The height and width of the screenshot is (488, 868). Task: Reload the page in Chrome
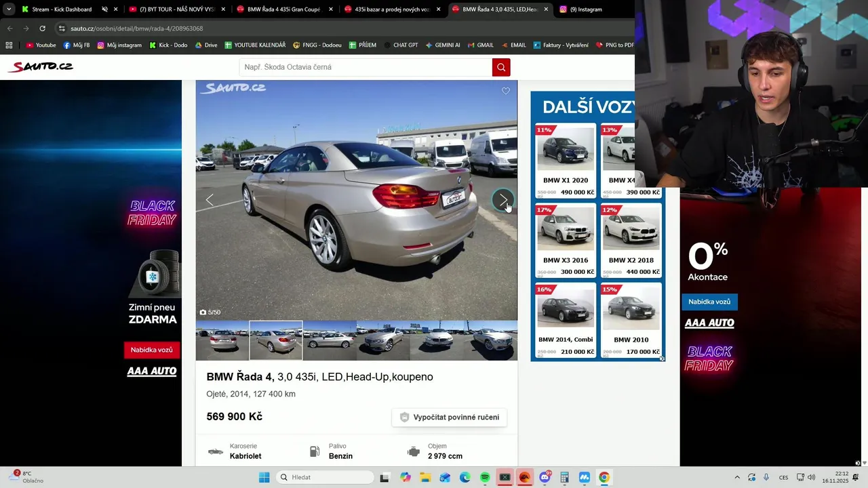pos(42,28)
